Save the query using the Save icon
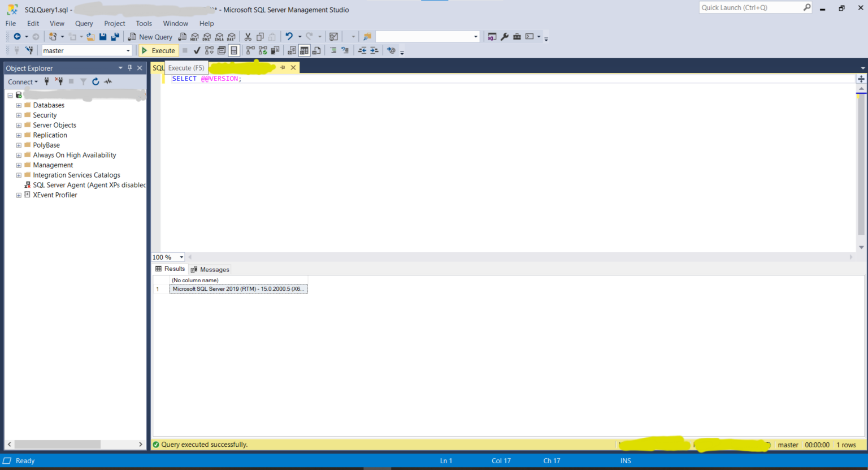The height and width of the screenshot is (470, 868). (x=104, y=36)
